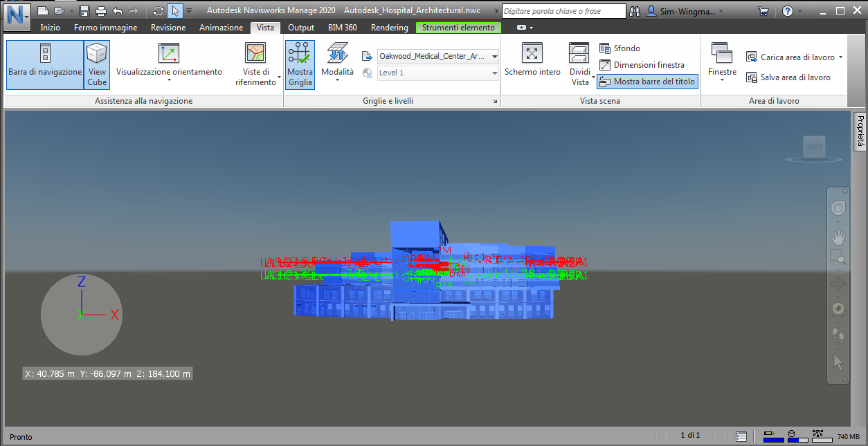The height and width of the screenshot is (446, 868).
Task: Open Autodesk App Store cart icon
Action: coord(763,11)
